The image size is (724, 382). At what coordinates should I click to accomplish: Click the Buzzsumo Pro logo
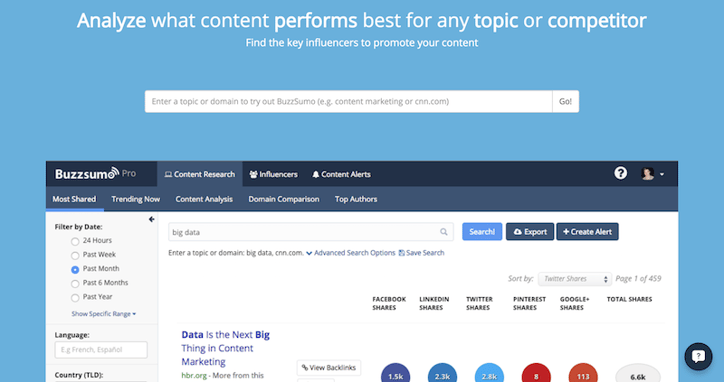pos(96,174)
